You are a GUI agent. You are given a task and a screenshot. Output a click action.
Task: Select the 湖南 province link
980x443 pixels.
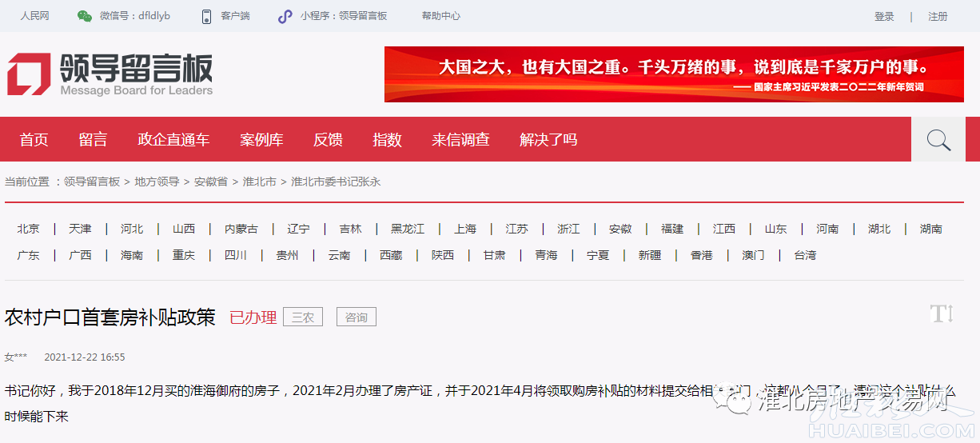coord(931,229)
